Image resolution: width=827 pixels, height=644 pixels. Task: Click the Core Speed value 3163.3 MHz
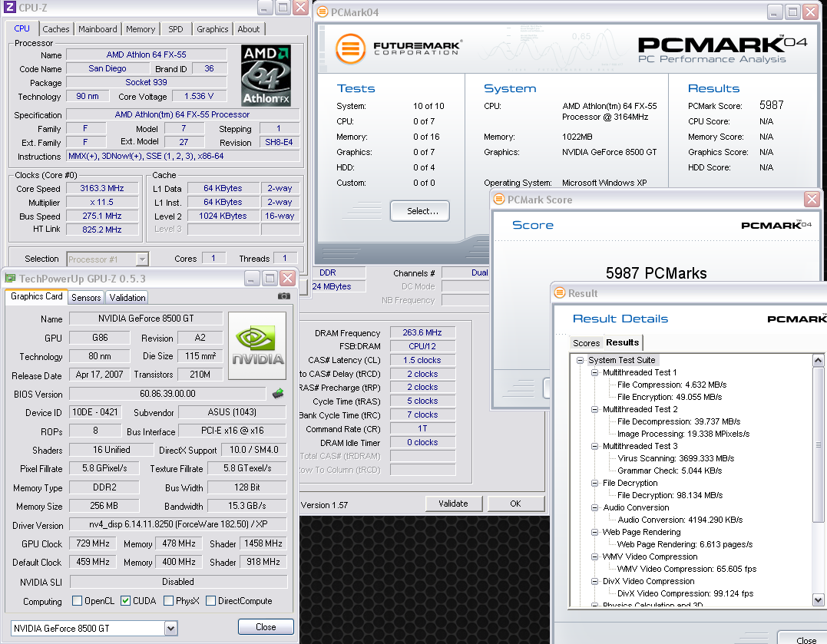pyautogui.click(x=102, y=188)
